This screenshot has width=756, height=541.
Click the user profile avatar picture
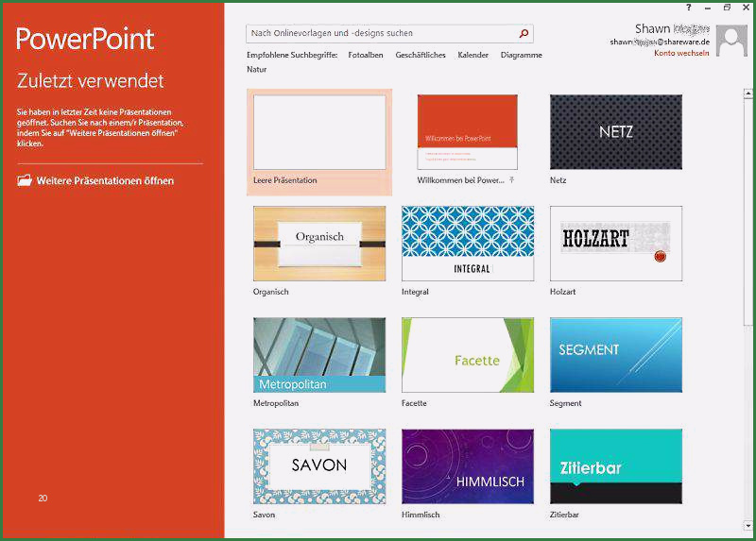pos(732,41)
